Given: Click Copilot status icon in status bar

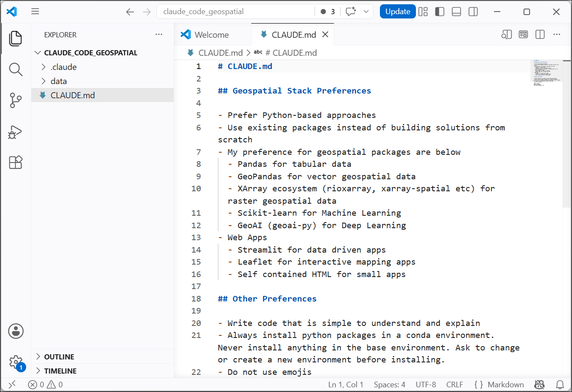Looking at the screenshot, I should 540,385.
